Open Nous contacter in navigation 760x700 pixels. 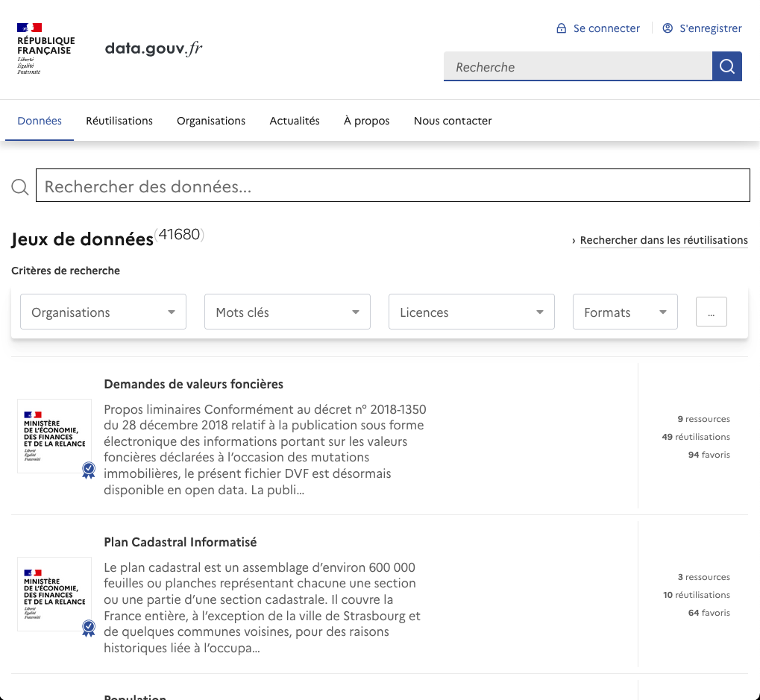point(453,121)
